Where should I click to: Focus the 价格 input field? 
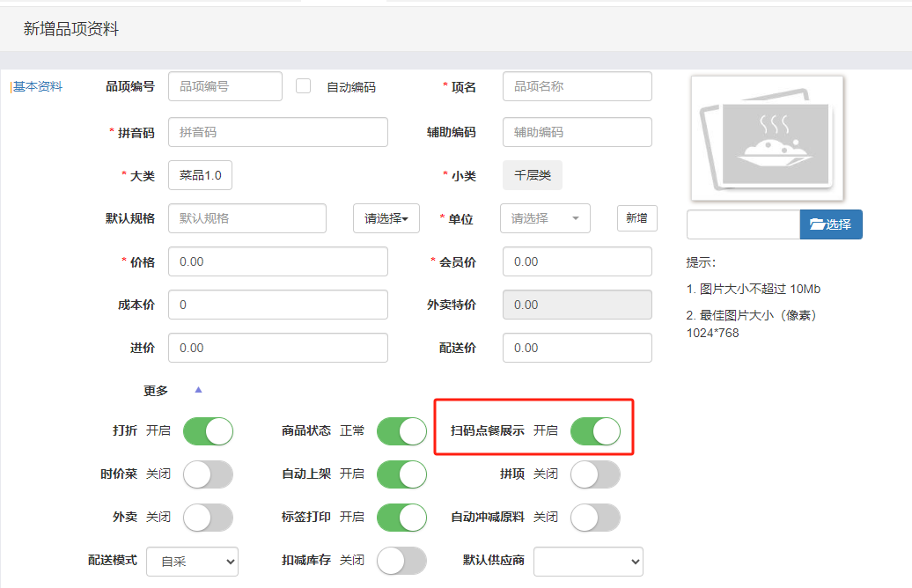point(278,261)
